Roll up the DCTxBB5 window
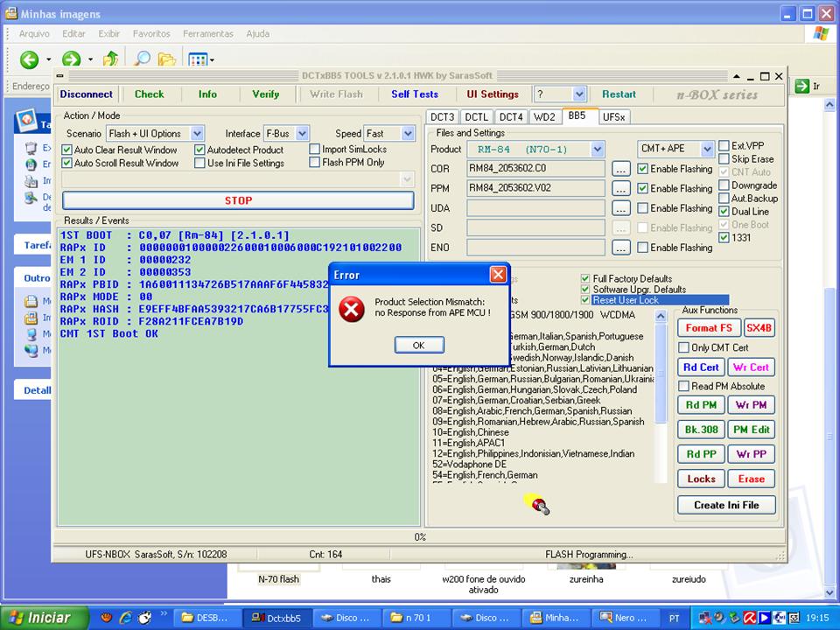This screenshot has height=630, width=840. click(x=738, y=77)
